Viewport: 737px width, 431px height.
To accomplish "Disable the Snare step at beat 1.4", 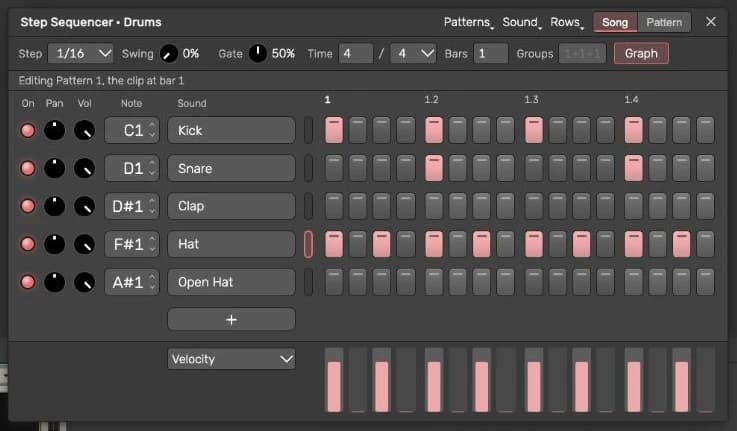I will point(634,168).
